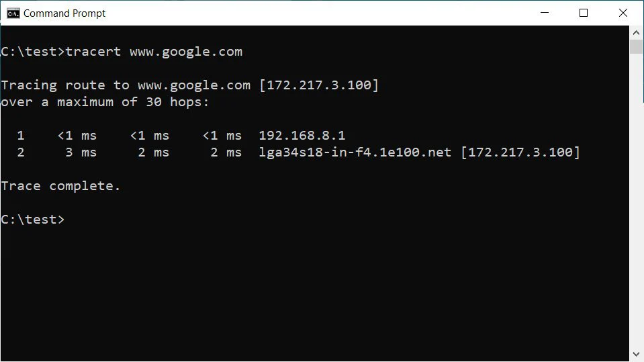The image size is (644, 362).
Task: Click the scrollbar up arrow
Action: [x=636, y=32]
